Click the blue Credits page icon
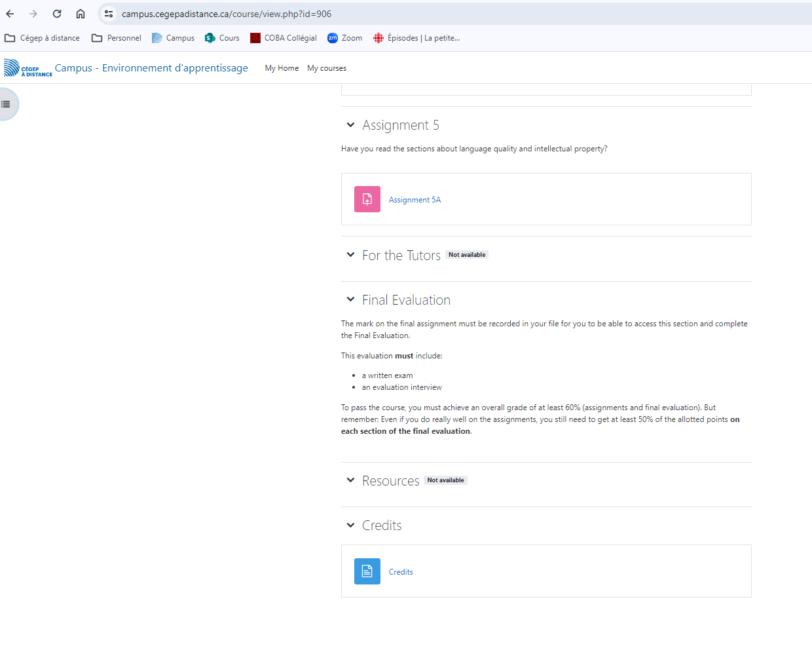This screenshot has height=650, width=812. tap(367, 571)
